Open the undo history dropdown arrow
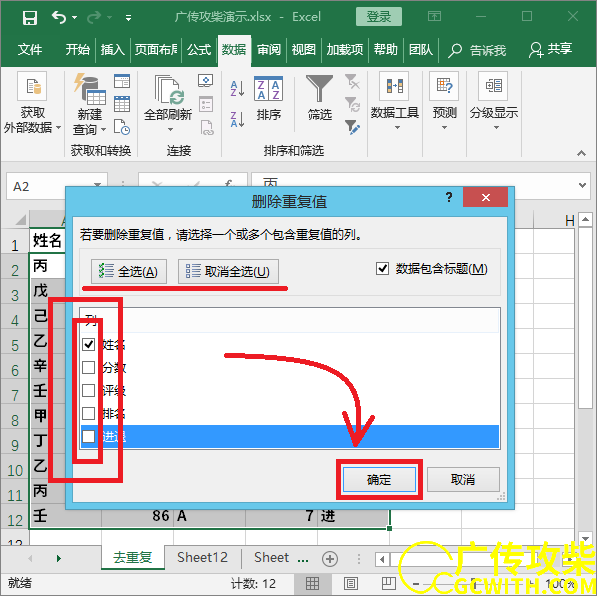 [x=75, y=18]
